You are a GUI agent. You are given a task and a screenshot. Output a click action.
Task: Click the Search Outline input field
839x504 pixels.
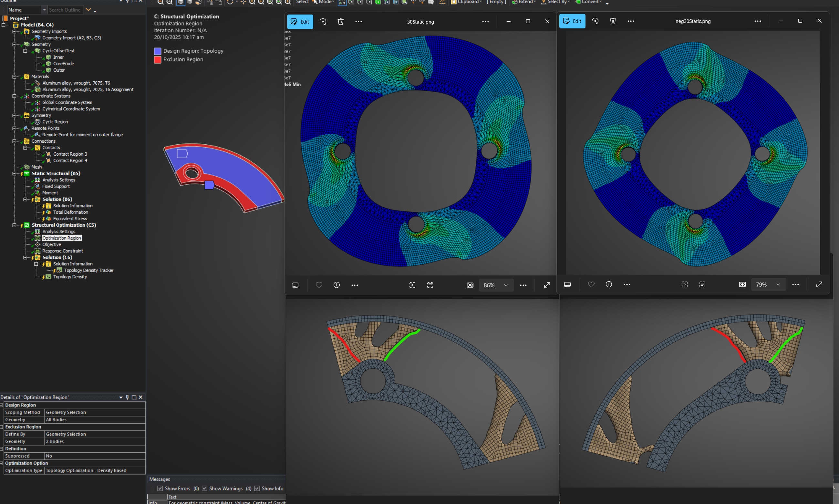click(x=65, y=10)
